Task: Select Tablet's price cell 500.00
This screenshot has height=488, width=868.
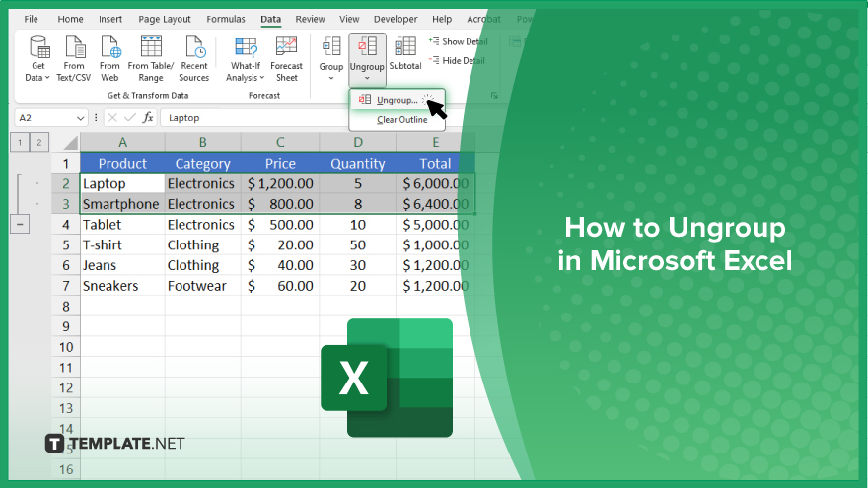Action: 280,225
